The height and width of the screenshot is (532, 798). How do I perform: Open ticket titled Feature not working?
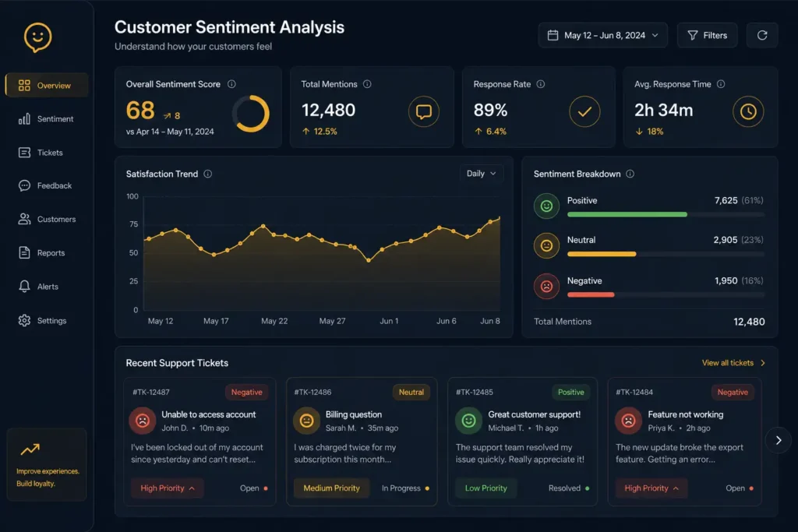(686, 414)
